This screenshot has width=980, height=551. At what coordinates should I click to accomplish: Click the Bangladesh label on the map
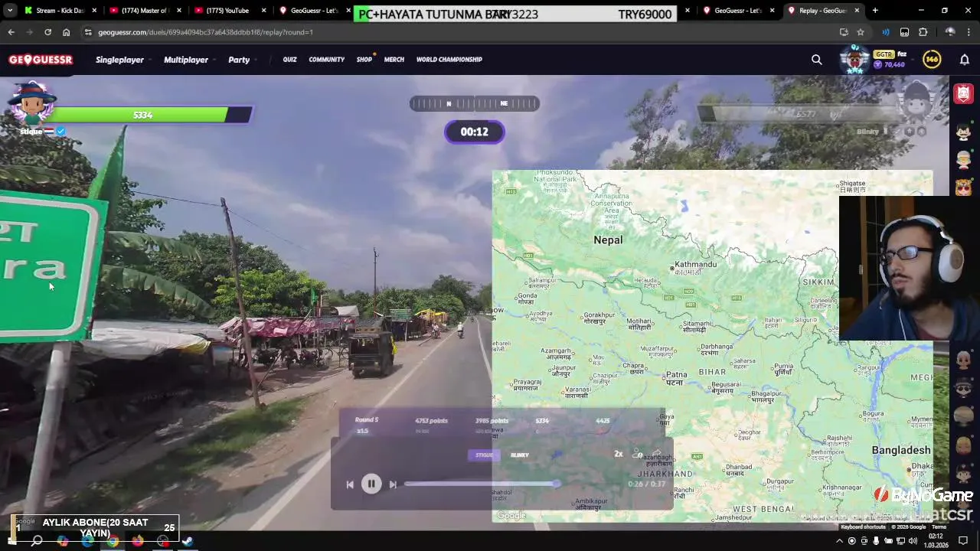[901, 450]
